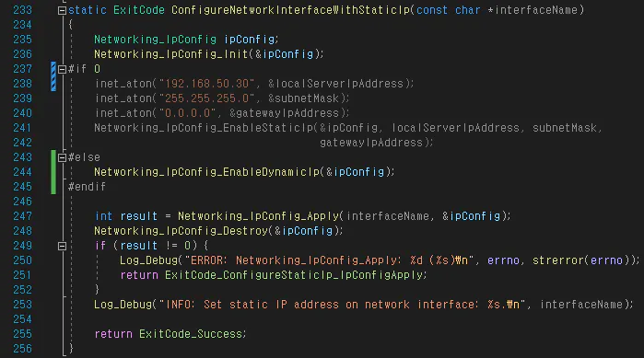644x358 pixels.
Task: Click line number 233
Action: coord(22,10)
